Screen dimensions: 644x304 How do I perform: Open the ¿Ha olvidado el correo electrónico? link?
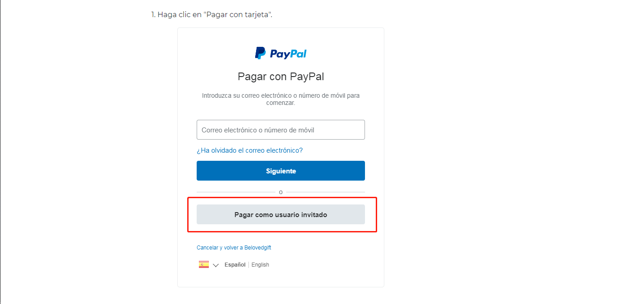pos(250,150)
